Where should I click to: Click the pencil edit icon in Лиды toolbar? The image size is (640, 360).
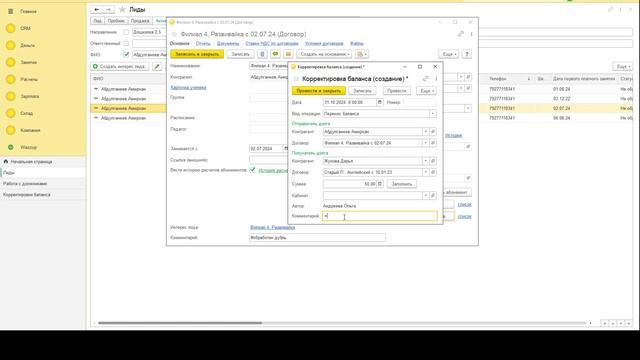[x=157, y=66]
